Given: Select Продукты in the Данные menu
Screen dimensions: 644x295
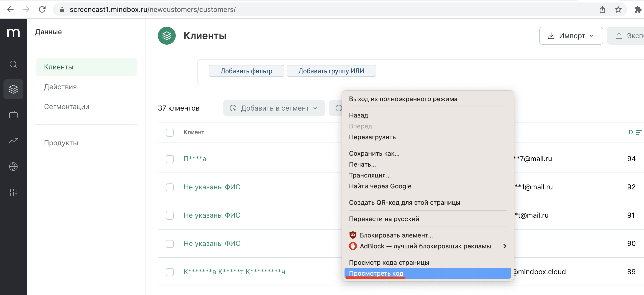Looking at the screenshot, I should coord(61,143).
